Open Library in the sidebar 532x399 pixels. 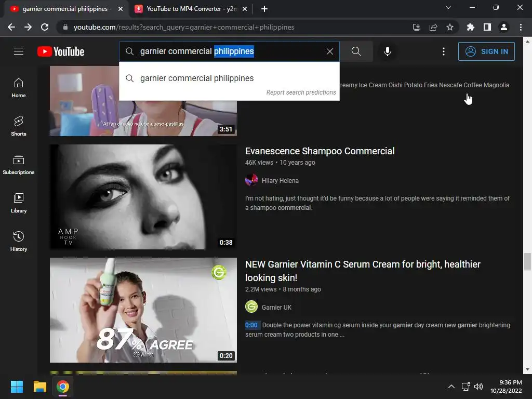19,203
